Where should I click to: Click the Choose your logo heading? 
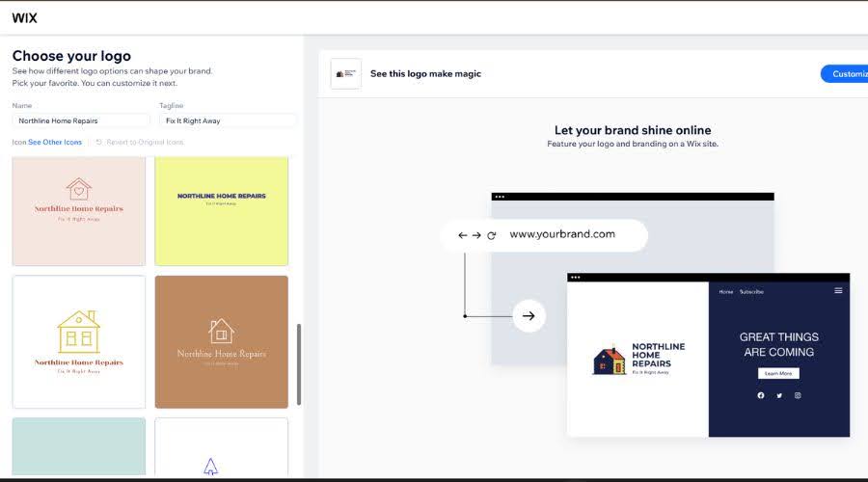coord(71,56)
